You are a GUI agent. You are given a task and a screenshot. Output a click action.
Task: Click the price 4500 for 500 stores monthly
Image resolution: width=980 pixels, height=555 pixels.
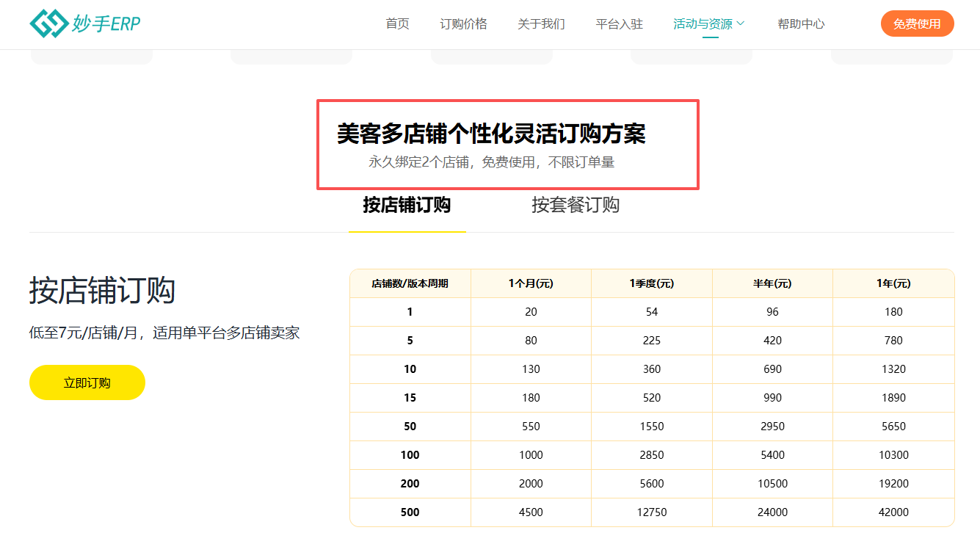pos(530,512)
